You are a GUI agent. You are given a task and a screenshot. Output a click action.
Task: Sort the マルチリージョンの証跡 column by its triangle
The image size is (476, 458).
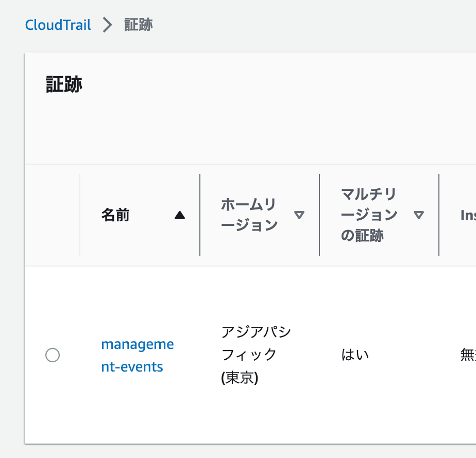419,215
